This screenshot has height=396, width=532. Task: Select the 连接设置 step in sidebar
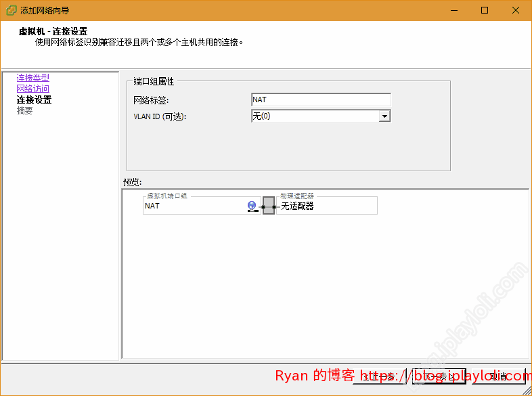point(35,100)
